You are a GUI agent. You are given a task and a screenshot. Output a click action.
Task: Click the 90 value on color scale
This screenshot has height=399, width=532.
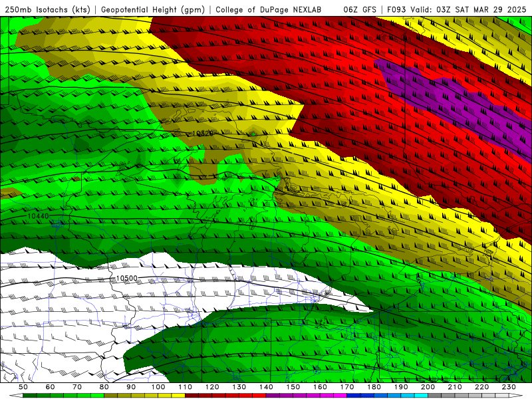point(131,387)
